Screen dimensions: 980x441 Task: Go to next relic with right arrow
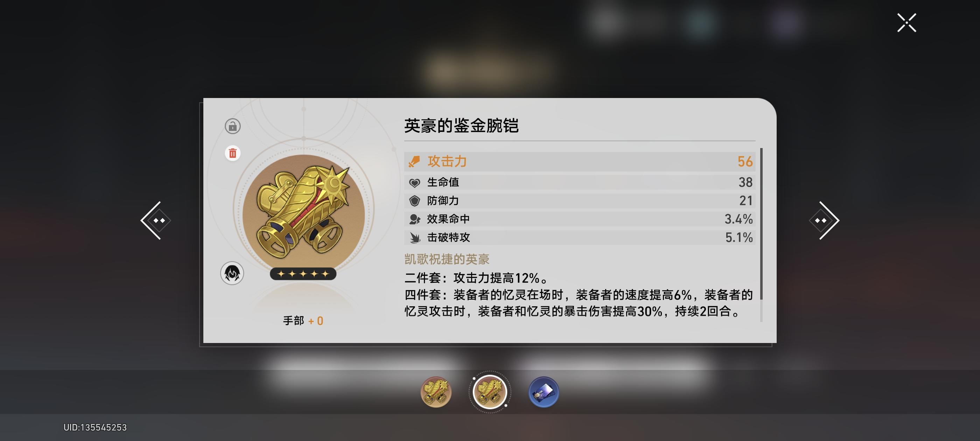(824, 220)
